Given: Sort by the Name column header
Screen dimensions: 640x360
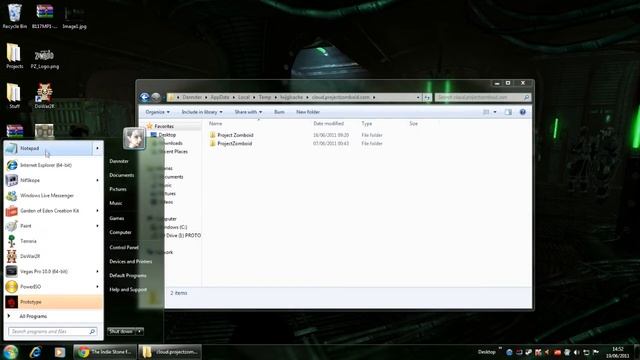Looking at the screenshot, I should tap(216, 123).
